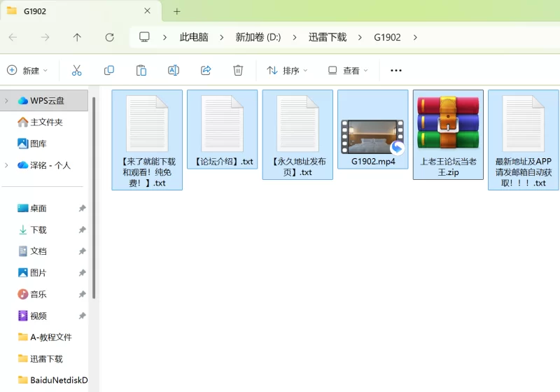Open 下载 in the sidebar

click(x=38, y=230)
